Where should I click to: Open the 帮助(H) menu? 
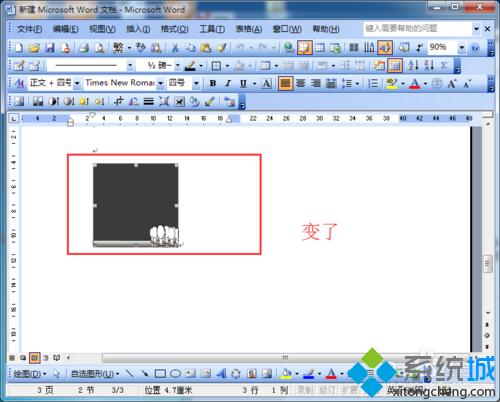[x=326, y=29]
